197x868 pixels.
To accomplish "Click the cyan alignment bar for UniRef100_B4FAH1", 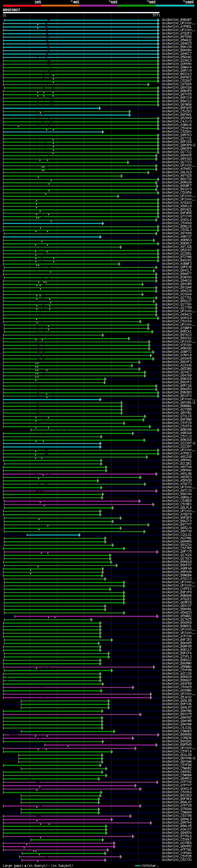I will click(x=67, y=115).
